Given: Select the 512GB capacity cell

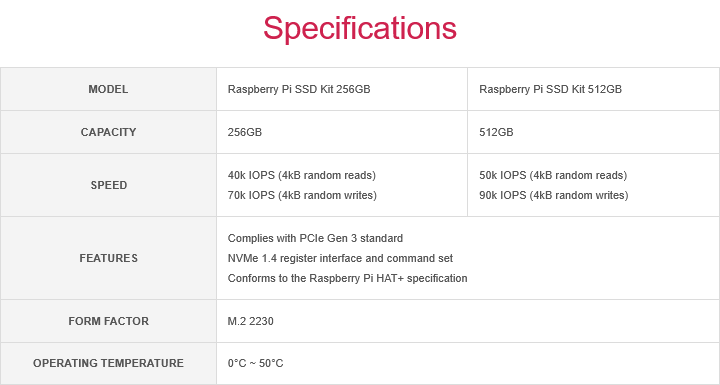Looking at the screenshot, I should click(593, 132).
